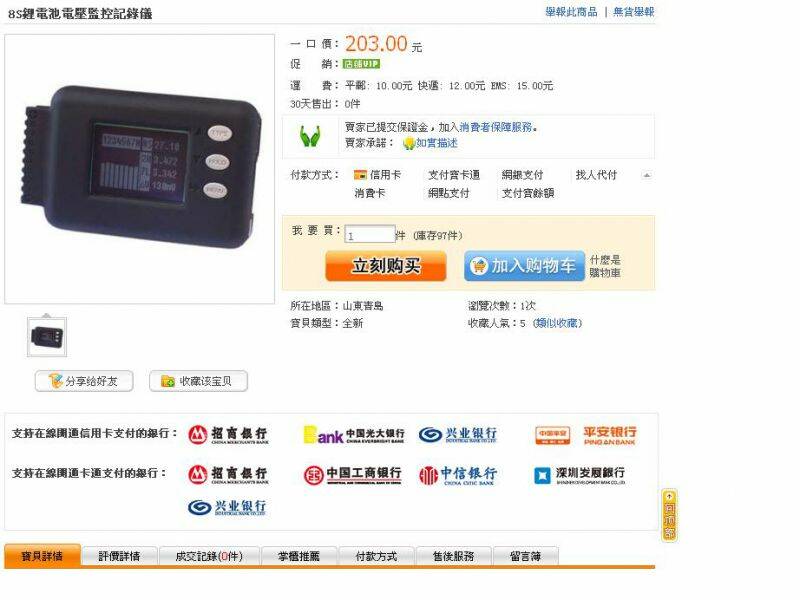Open the 類似收藏 similar favorites link
The width and height of the screenshot is (800, 600).
pyautogui.click(x=557, y=323)
